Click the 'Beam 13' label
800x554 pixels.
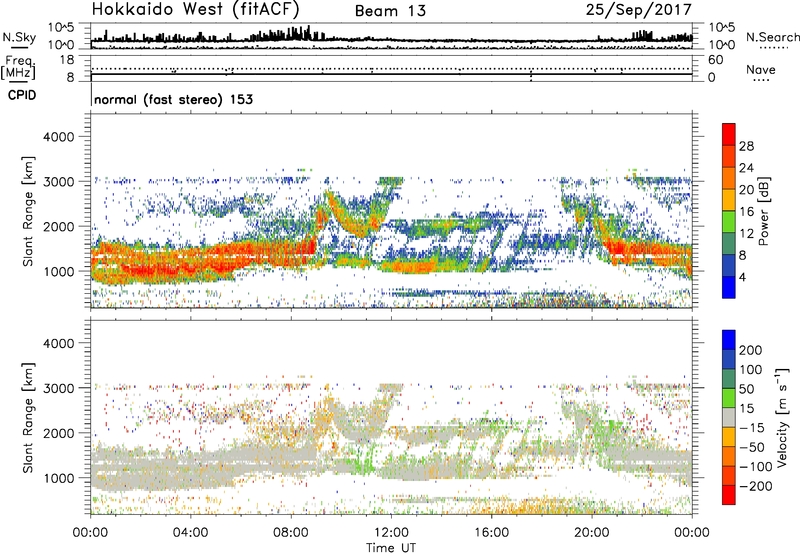pyautogui.click(x=390, y=11)
